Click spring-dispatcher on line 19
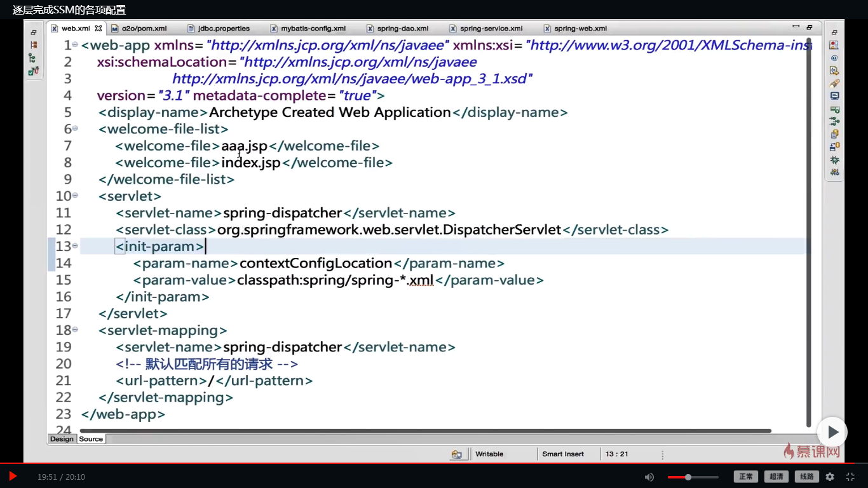 (x=282, y=347)
